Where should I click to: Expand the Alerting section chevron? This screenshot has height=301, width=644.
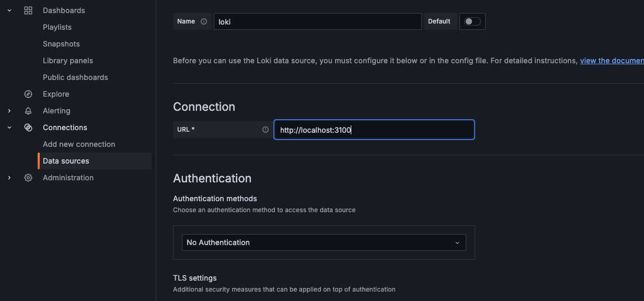(9, 111)
